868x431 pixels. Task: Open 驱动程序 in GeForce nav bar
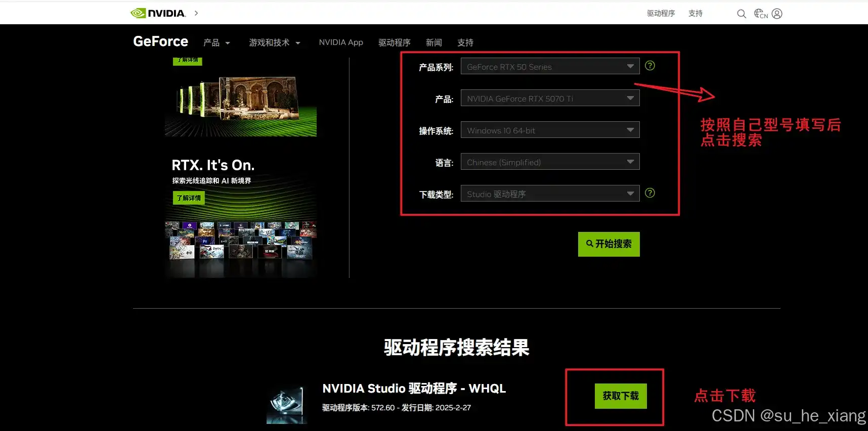click(x=395, y=42)
